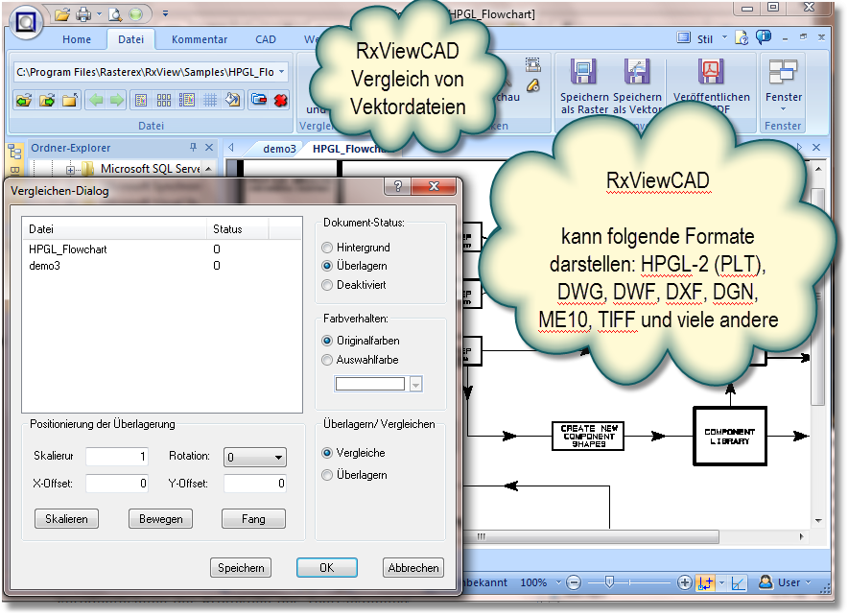Switch to the CAD ribbon tab
Image resolution: width=848 pixels, height=616 pixels.
tap(266, 39)
